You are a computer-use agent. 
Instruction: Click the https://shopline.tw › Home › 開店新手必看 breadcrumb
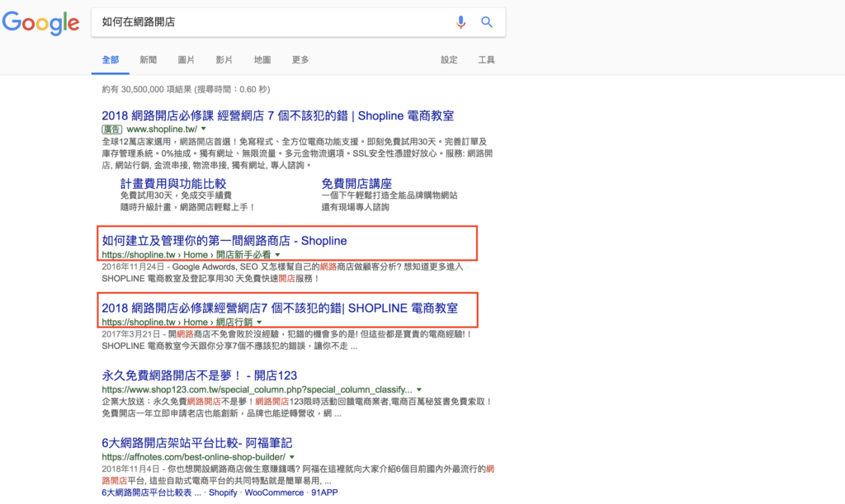point(186,255)
